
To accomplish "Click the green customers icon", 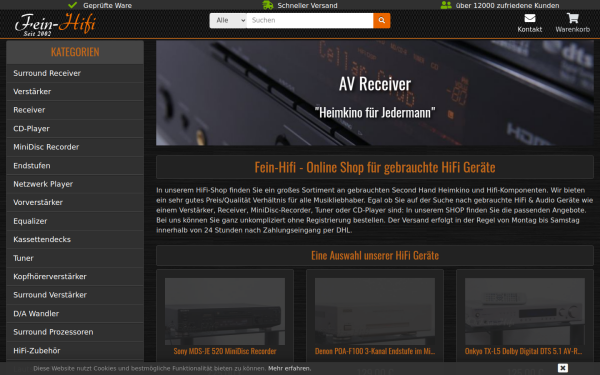I will (446, 5).
